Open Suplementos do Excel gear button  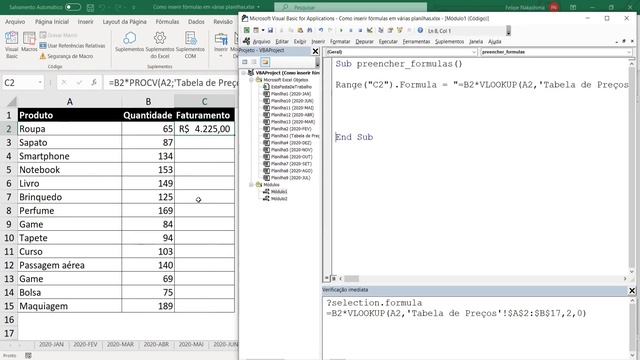click(x=160, y=45)
